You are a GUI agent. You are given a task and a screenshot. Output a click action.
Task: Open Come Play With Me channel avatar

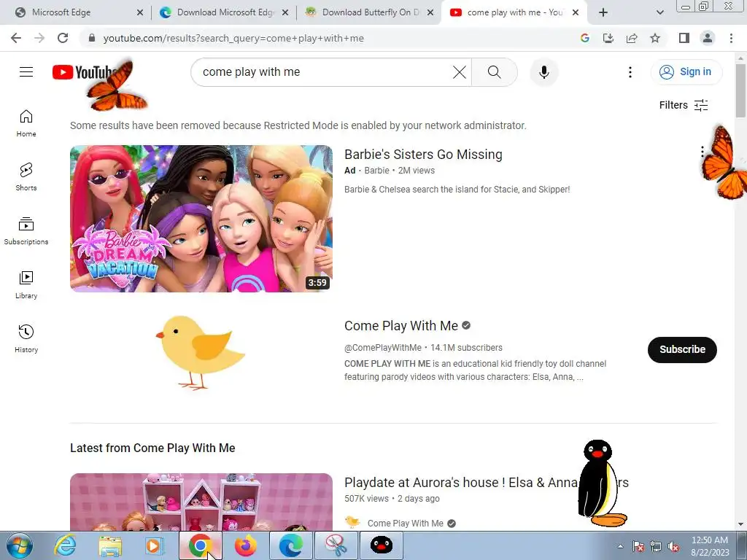point(201,351)
